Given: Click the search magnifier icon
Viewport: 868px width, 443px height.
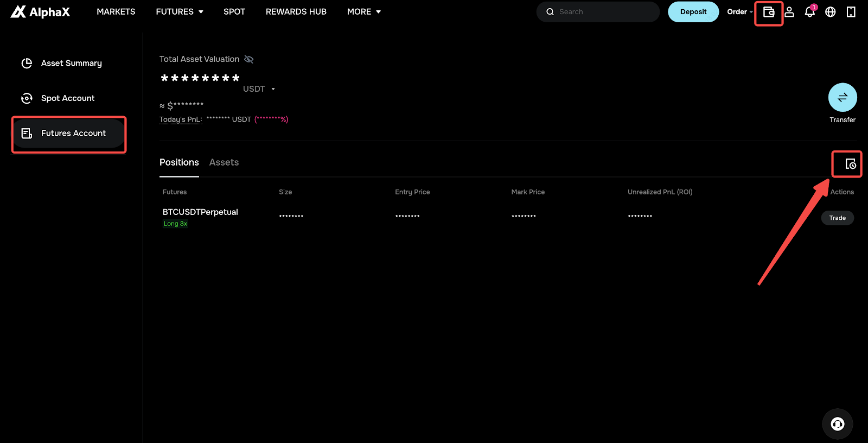Looking at the screenshot, I should click(x=550, y=12).
